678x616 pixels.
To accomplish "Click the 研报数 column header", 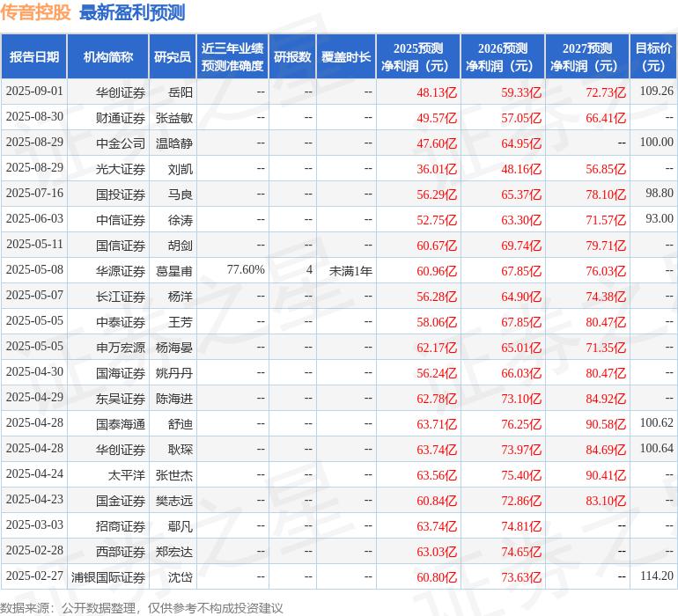I will pyautogui.click(x=292, y=56).
